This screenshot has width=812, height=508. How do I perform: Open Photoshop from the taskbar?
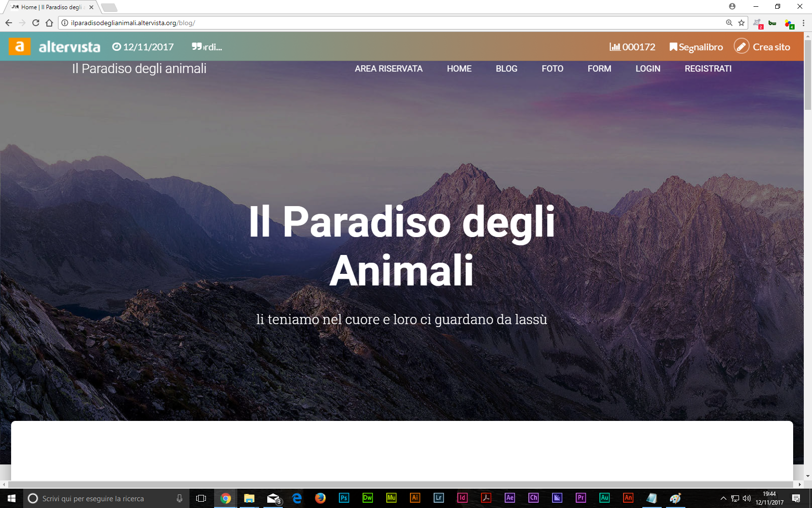click(x=344, y=498)
